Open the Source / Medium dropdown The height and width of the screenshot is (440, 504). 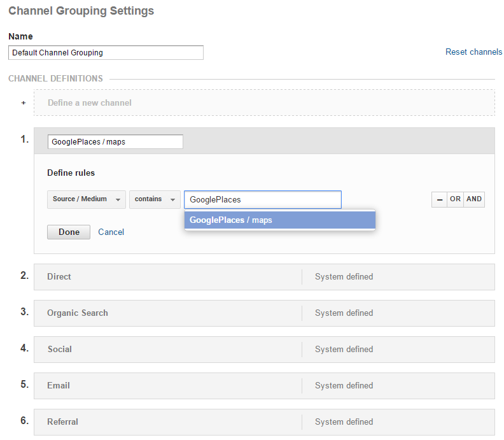click(87, 199)
